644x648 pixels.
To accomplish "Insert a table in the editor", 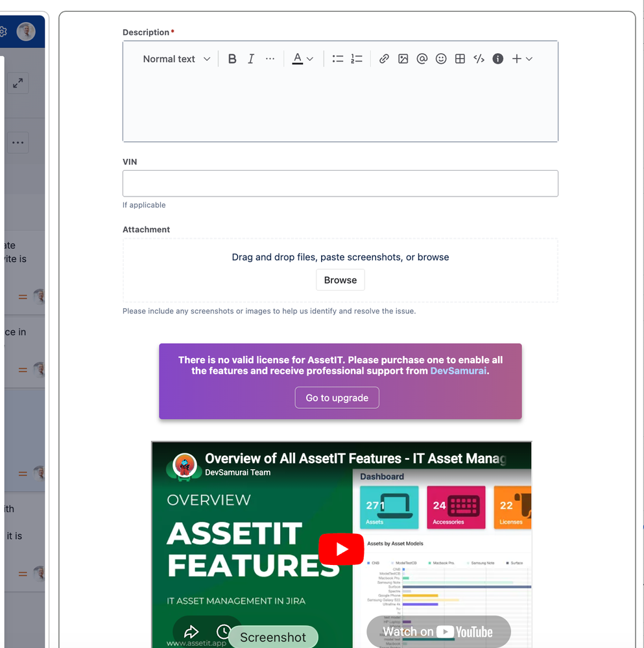I will [x=460, y=58].
